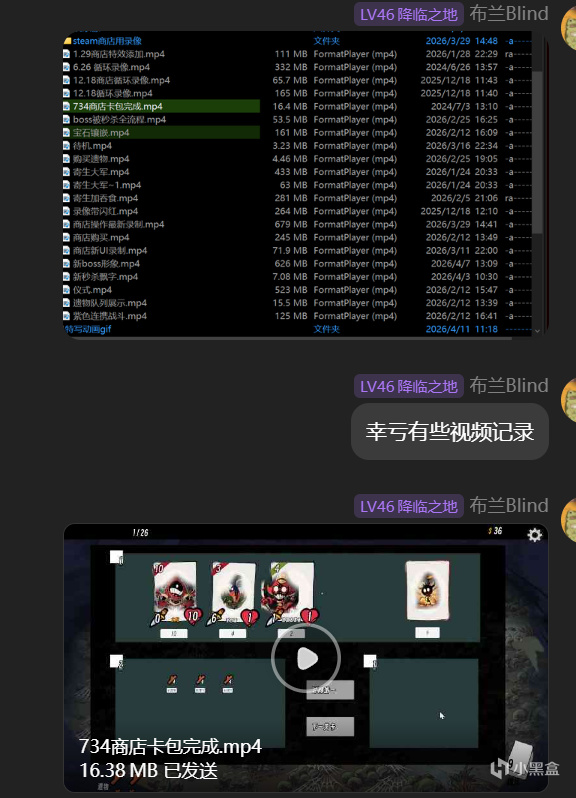Select 商店操作最新录制.mp4 file row
The height and width of the screenshot is (798, 576).
pyautogui.click(x=298, y=224)
